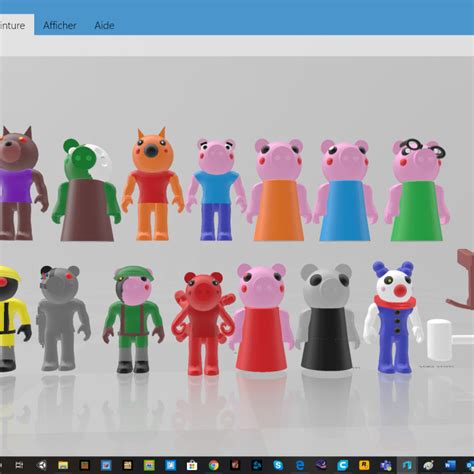Open the Afficher menu

pyautogui.click(x=60, y=25)
